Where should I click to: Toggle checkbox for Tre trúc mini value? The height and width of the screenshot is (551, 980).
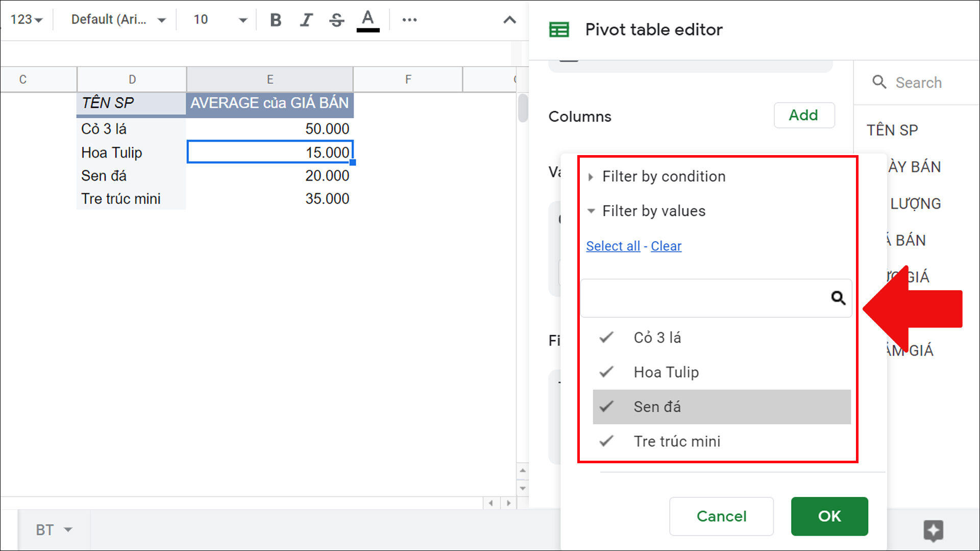pos(607,441)
